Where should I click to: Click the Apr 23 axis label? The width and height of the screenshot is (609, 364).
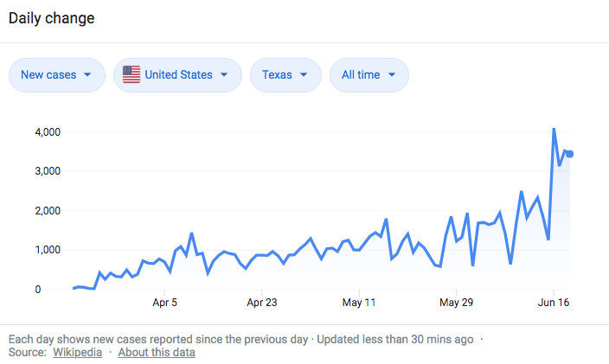(261, 303)
